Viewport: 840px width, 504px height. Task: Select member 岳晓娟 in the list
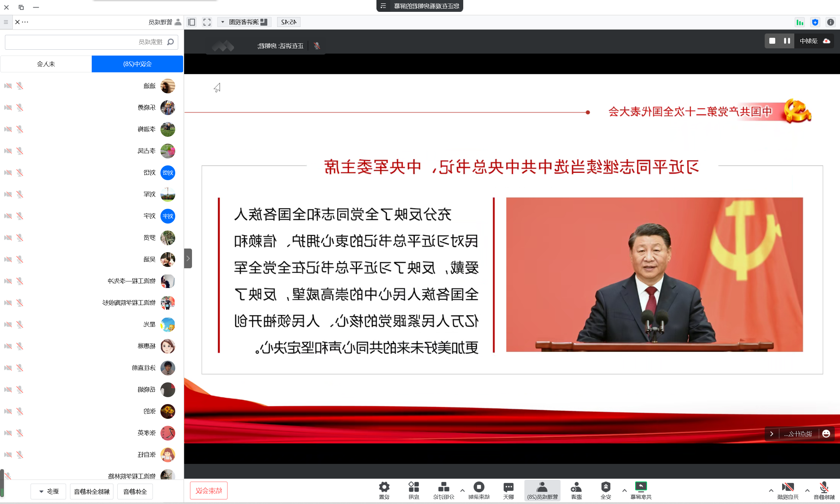[x=92, y=390]
